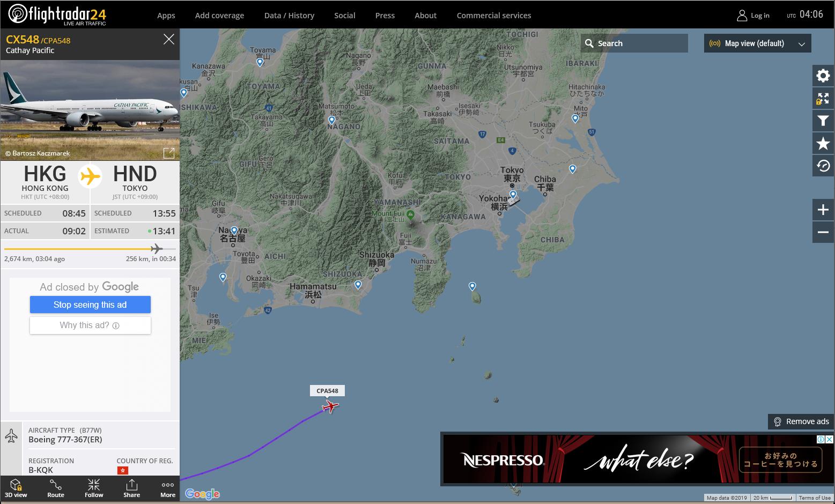Click Why this ad? button
Viewport: 835px width, 504px height.
tap(90, 325)
